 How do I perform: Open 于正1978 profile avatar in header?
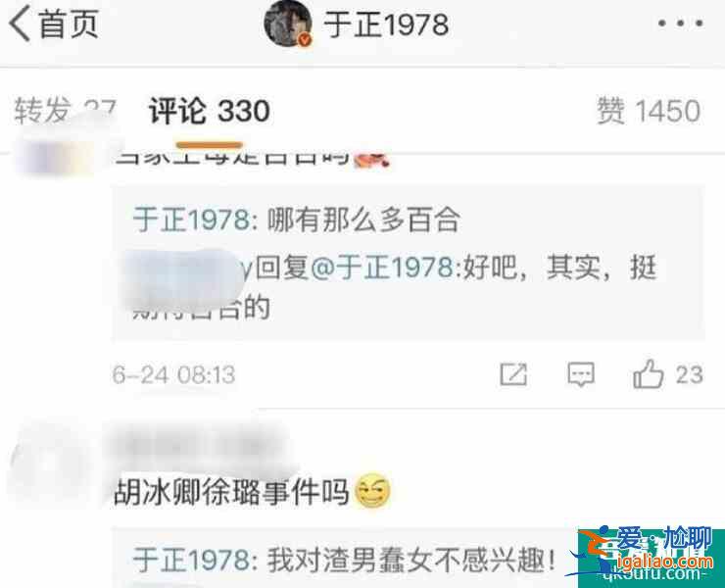[288, 24]
